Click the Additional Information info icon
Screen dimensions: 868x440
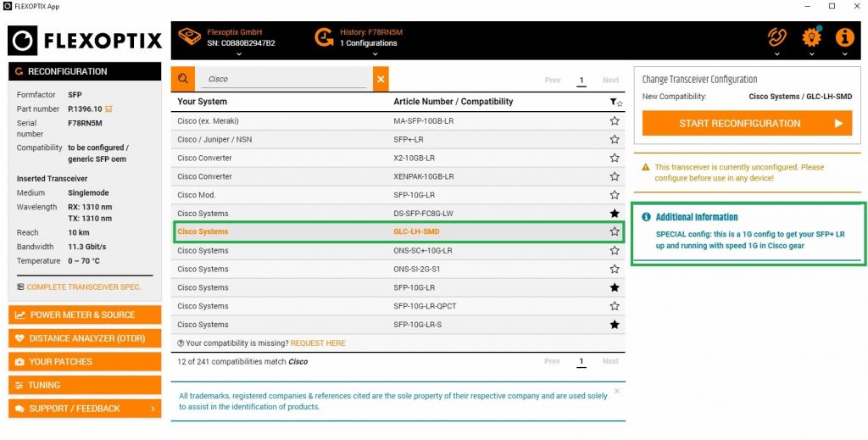(646, 217)
